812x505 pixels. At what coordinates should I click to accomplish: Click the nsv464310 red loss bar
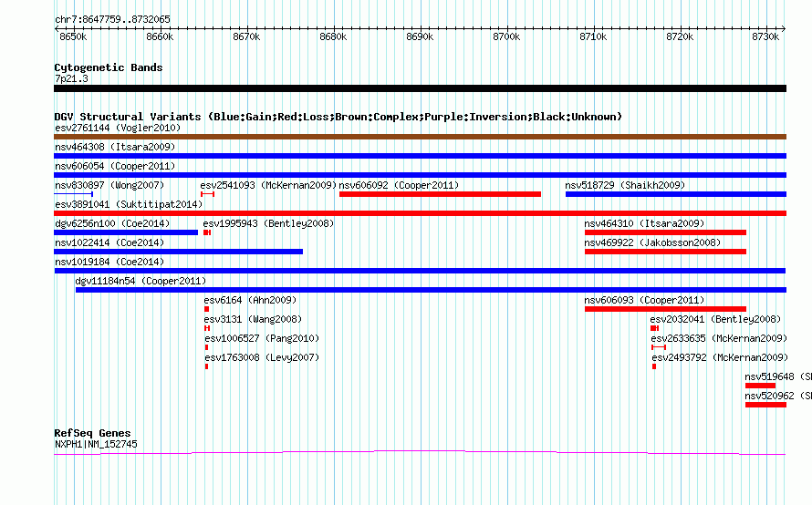[665, 232]
